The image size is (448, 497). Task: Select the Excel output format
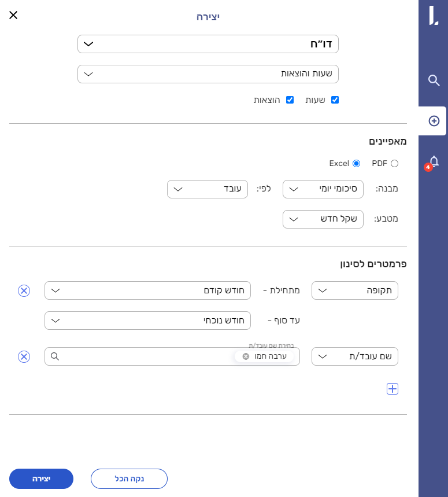click(356, 164)
